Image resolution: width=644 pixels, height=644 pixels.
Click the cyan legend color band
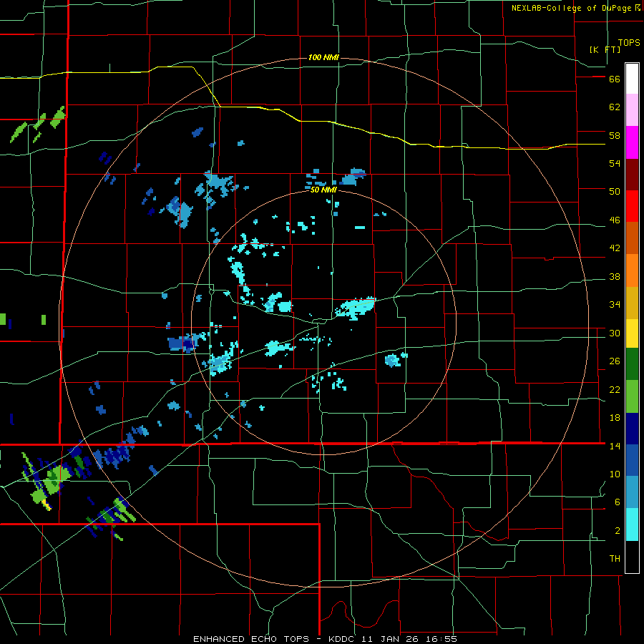pos(632,525)
